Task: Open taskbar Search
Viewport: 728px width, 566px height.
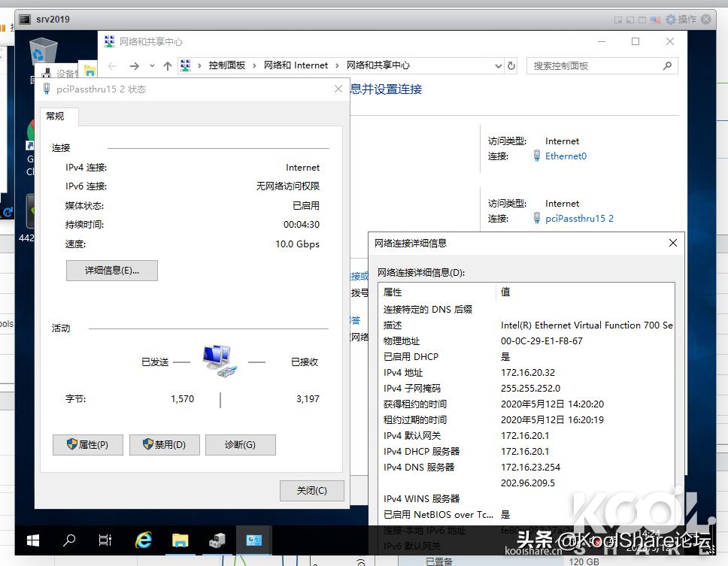Action: coord(68,540)
